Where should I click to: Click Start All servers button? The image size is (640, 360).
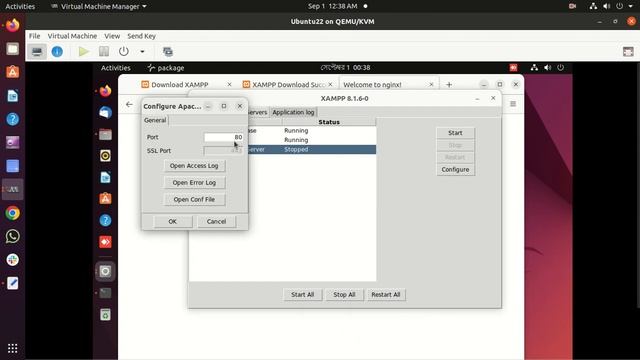302,295
